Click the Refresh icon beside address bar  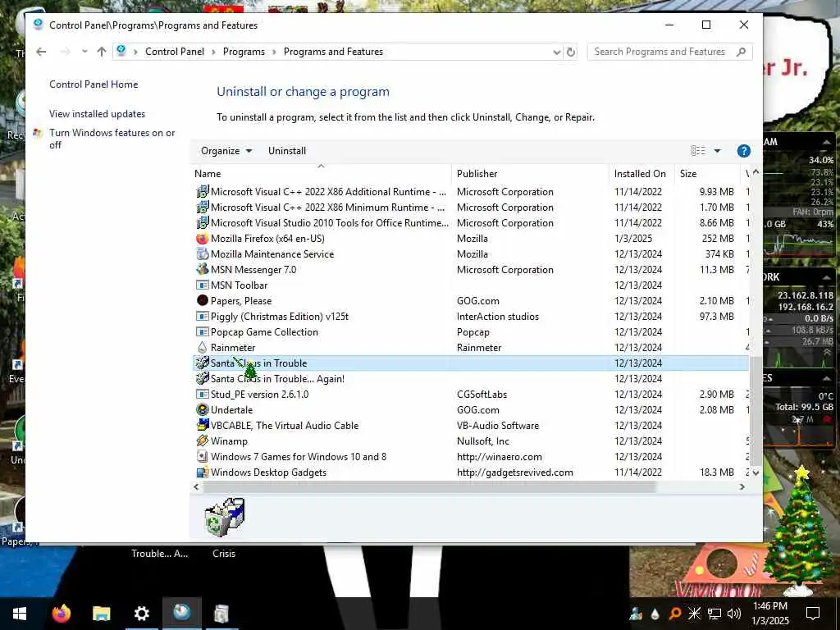coord(571,52)
